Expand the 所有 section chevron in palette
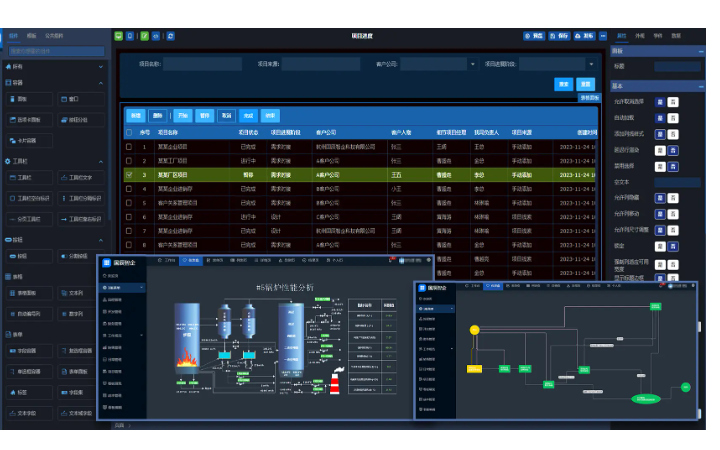 [101, 67]
